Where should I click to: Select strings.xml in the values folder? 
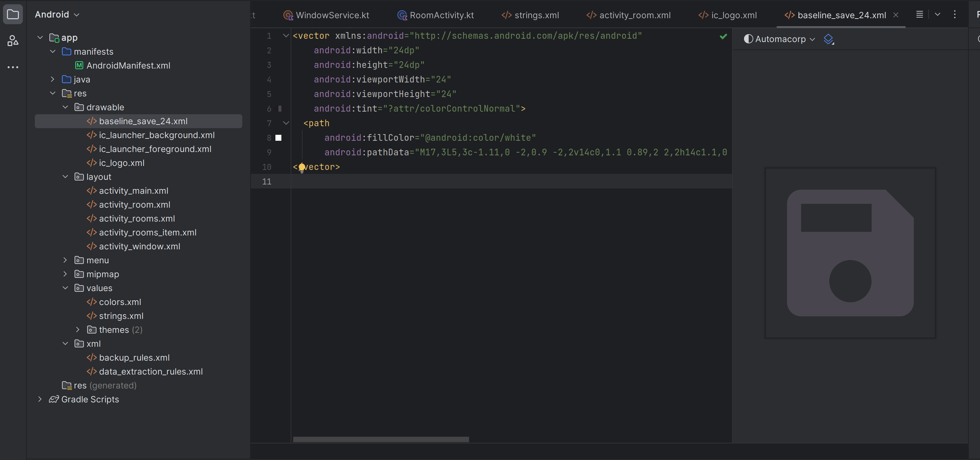[x=115, y=316]
